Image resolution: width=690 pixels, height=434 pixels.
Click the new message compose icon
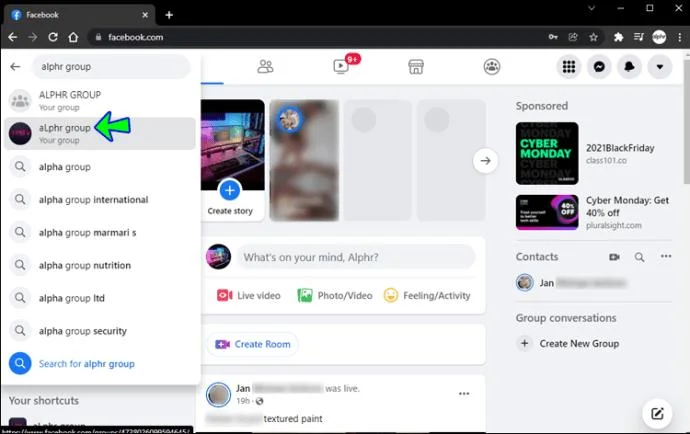[x=657, y=413]
